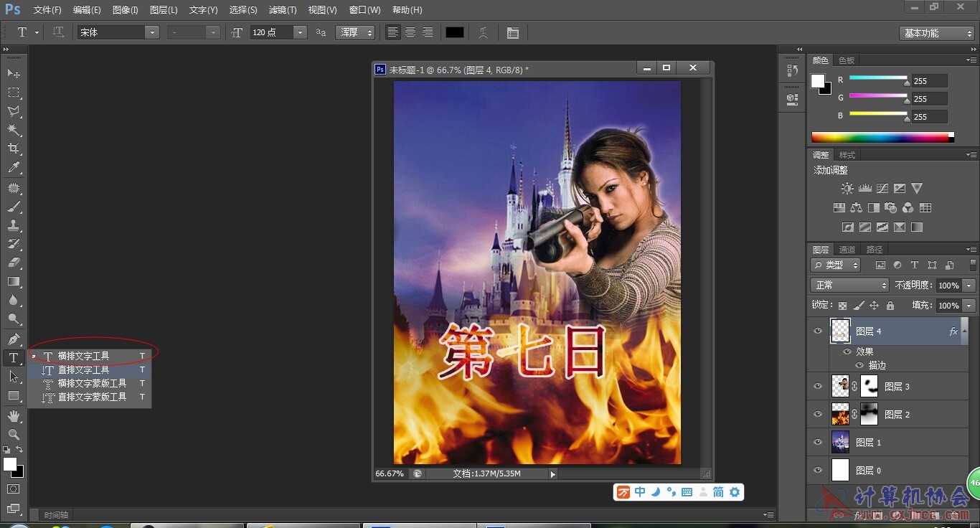Viewport: 980px width, 528px height.
Task: Left align text
Action: coord(393,32)
